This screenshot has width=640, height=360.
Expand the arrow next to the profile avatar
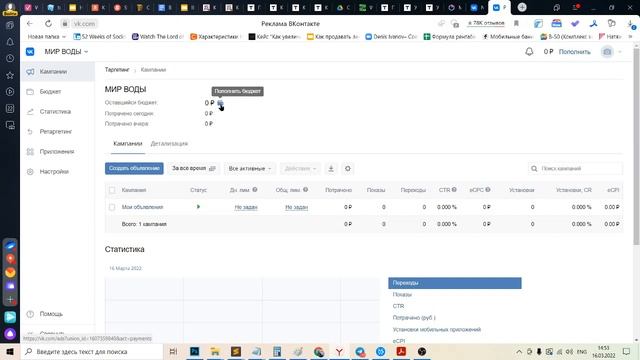click(620, 52)
